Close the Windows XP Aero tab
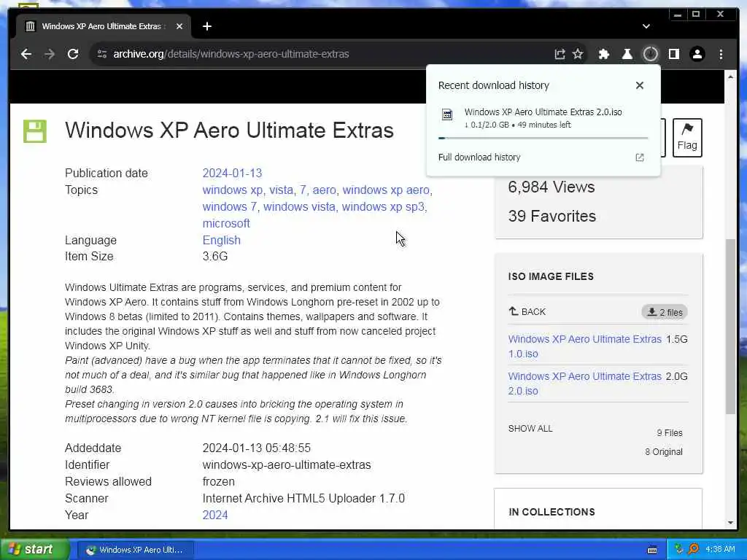747x560 pixels. [x=179, y=26]
